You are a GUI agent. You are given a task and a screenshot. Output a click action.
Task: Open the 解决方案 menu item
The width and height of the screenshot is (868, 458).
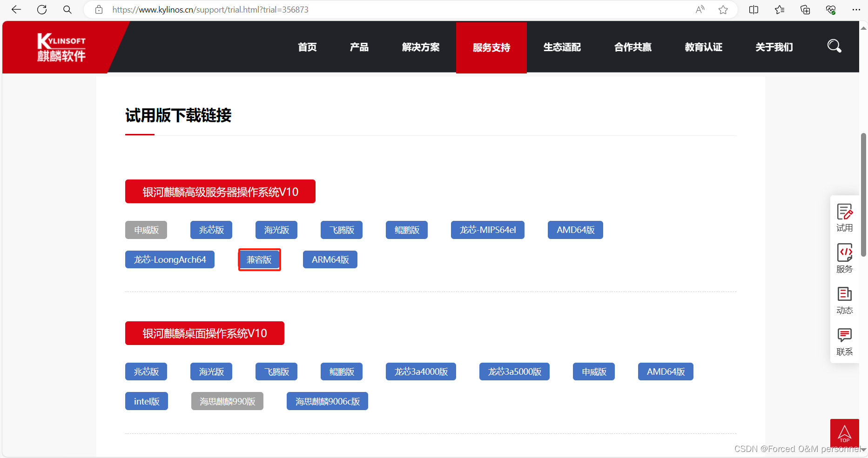click(x=421, y=47)
